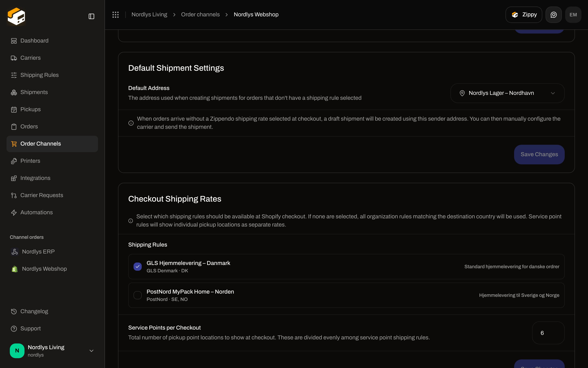588x368 pixels.
Task: Open Automations from sidebar
Action: coord(52,212)
